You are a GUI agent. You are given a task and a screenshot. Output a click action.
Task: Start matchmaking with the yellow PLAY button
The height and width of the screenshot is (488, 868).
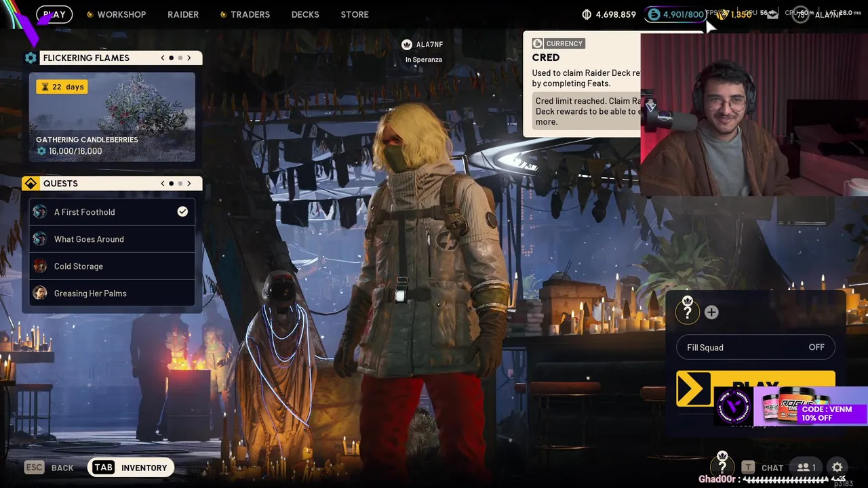pos(755,388)
